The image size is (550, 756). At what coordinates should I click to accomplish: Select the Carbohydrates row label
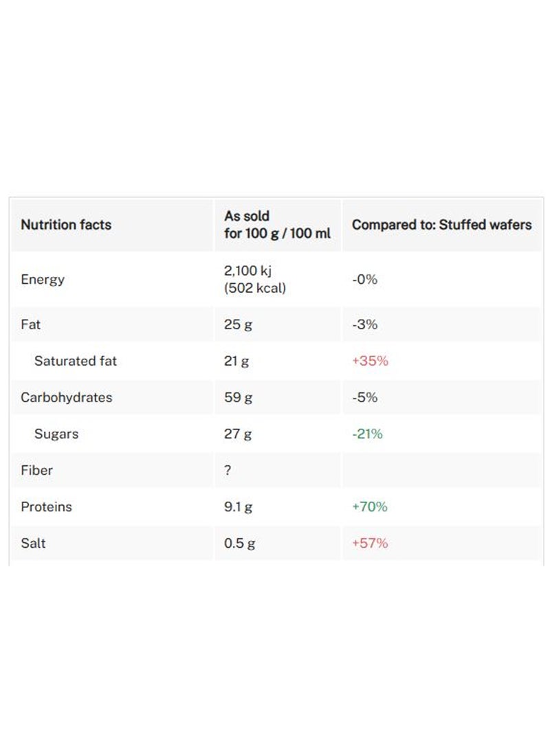(66, 397)
